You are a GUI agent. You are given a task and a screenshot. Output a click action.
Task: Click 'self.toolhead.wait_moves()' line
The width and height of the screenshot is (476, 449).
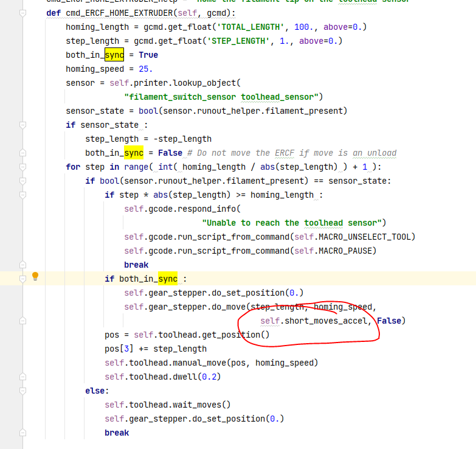(168, 405)
